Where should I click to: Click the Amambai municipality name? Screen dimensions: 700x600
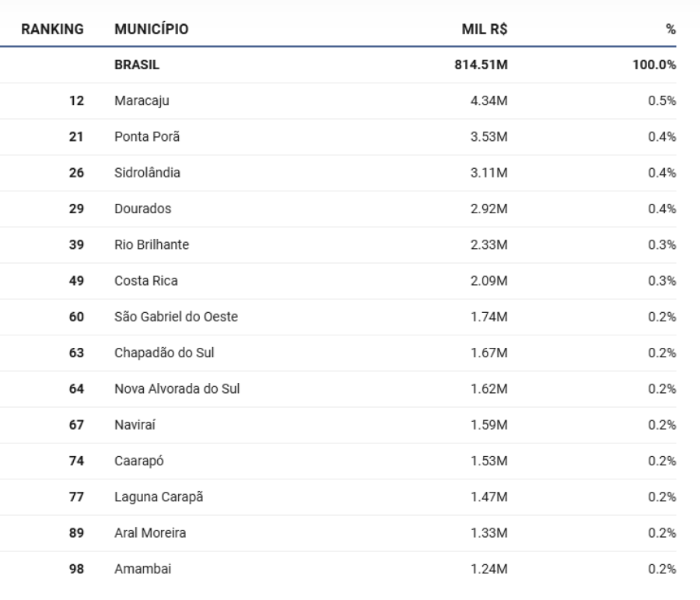(143, 569)
